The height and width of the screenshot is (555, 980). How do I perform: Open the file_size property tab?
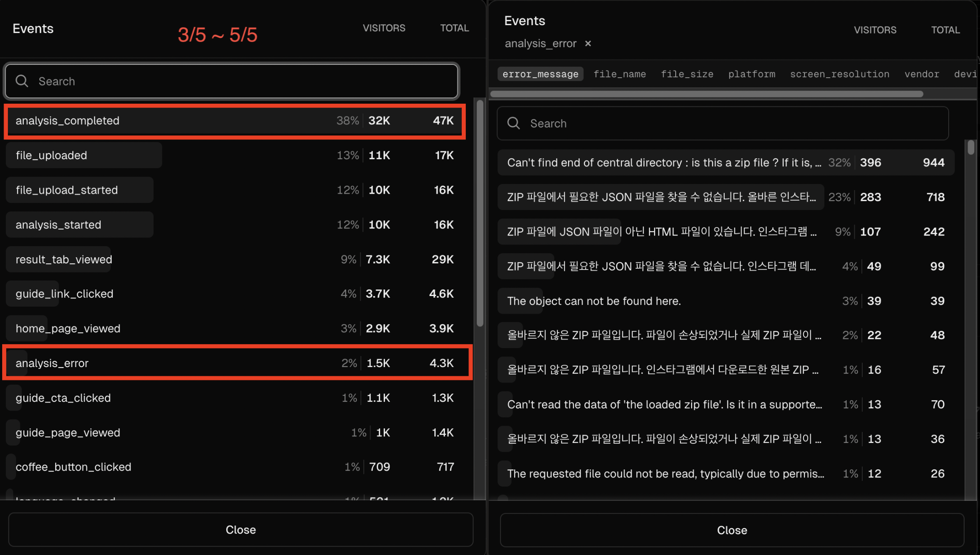point(687,74)
